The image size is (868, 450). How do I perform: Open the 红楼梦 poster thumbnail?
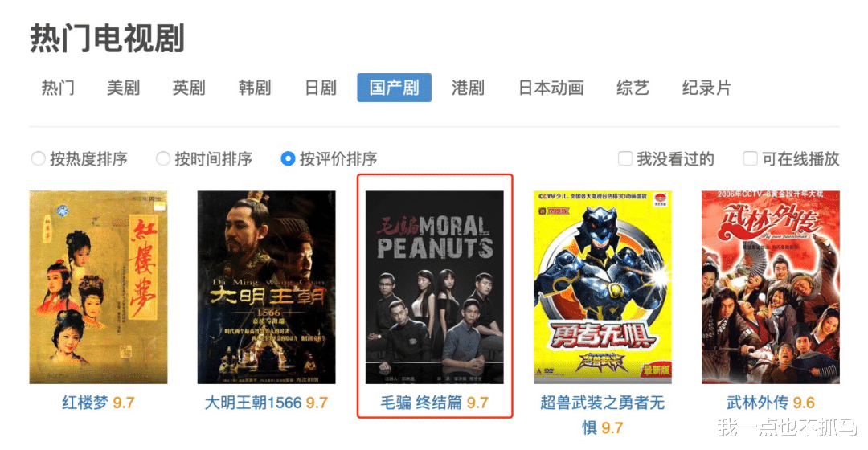coord(98,287)
